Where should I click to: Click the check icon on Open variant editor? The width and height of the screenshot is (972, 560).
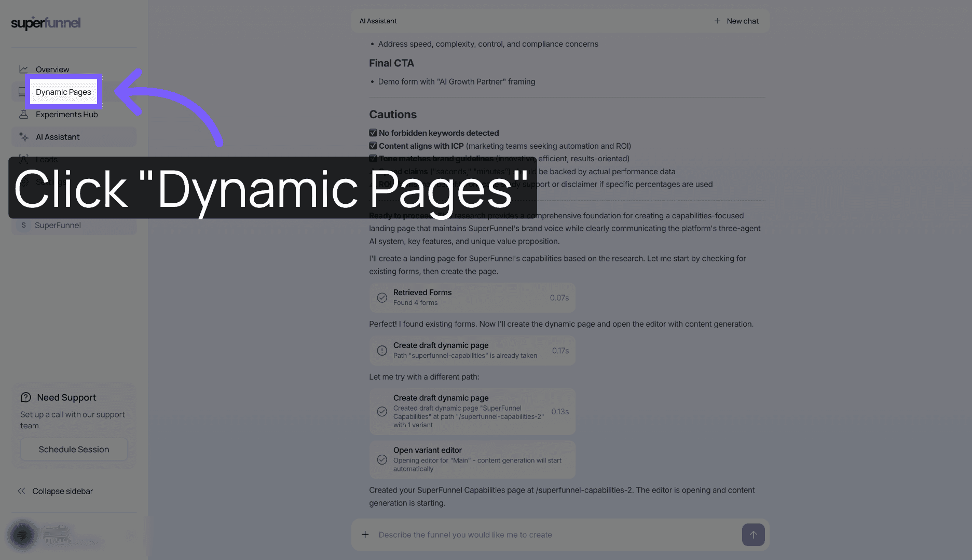pyautogui.click(x=382, y=460)
